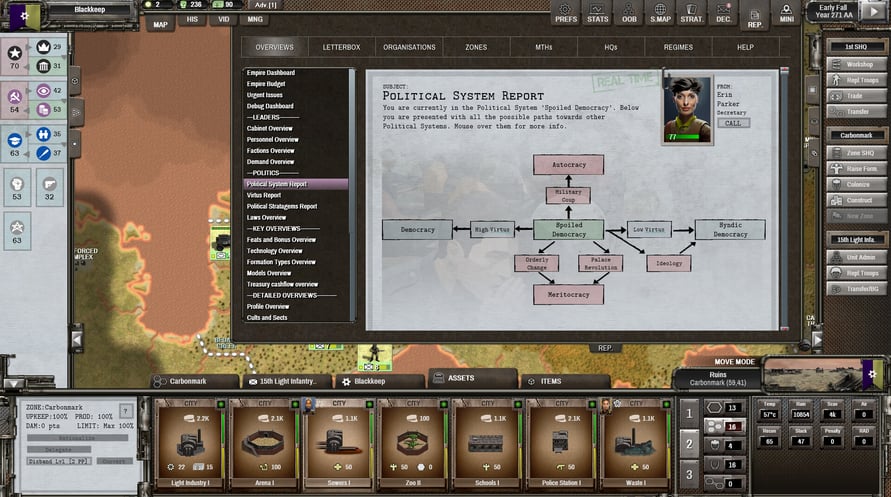Toggle the layer row showing 4
Image resolution: width=891 pixels, height=497 pixels.
tap(724, 445)
